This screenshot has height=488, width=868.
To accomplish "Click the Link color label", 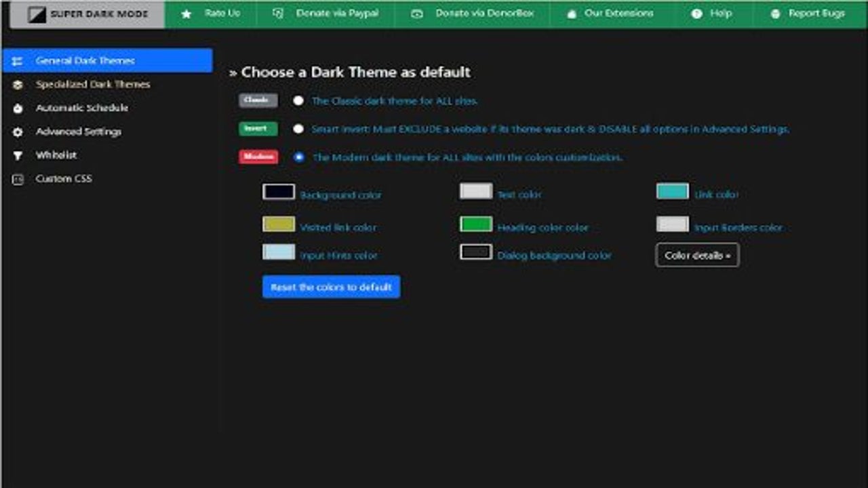I will pyautogui.click(x=717, y=195).
